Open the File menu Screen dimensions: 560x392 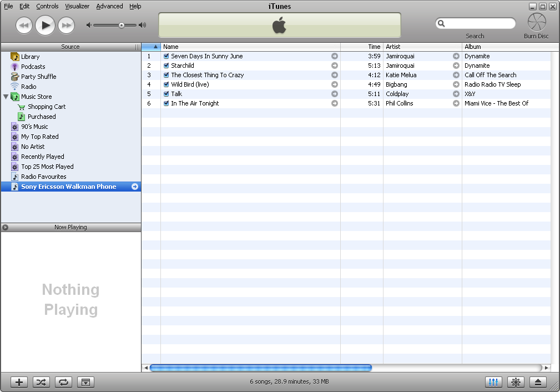(8, 6)
